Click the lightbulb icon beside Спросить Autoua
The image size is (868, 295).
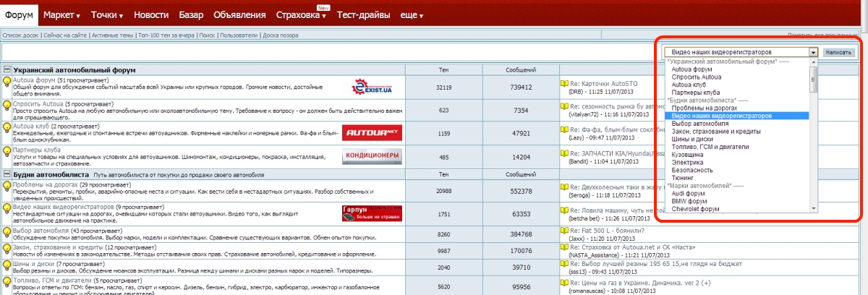coord(7,106)
